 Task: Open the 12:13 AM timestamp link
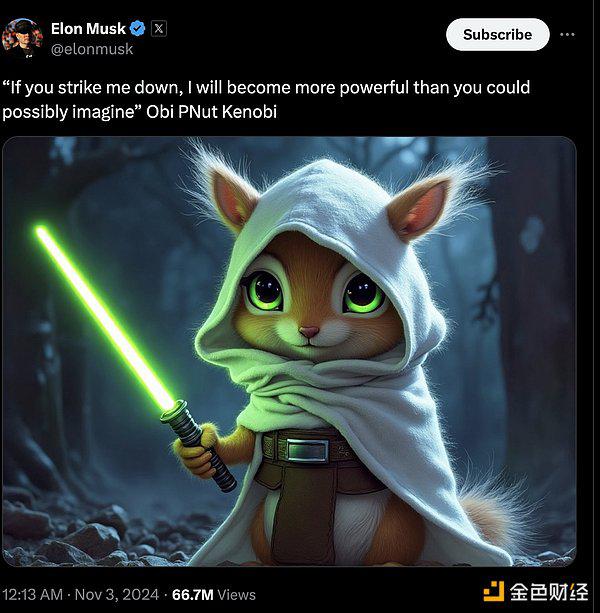(32, 595)
